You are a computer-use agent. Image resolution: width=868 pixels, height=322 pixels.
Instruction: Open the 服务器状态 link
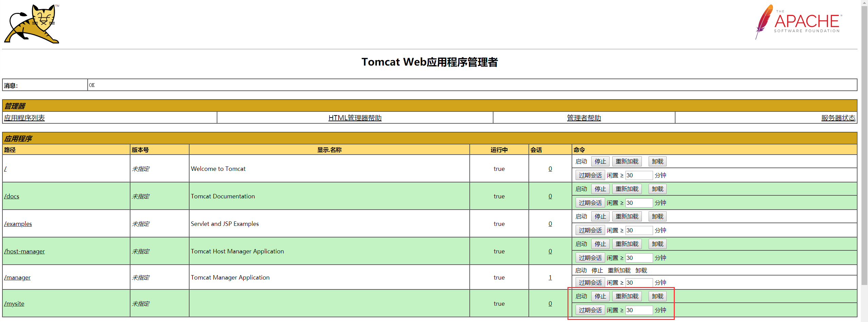coord(838,118)
